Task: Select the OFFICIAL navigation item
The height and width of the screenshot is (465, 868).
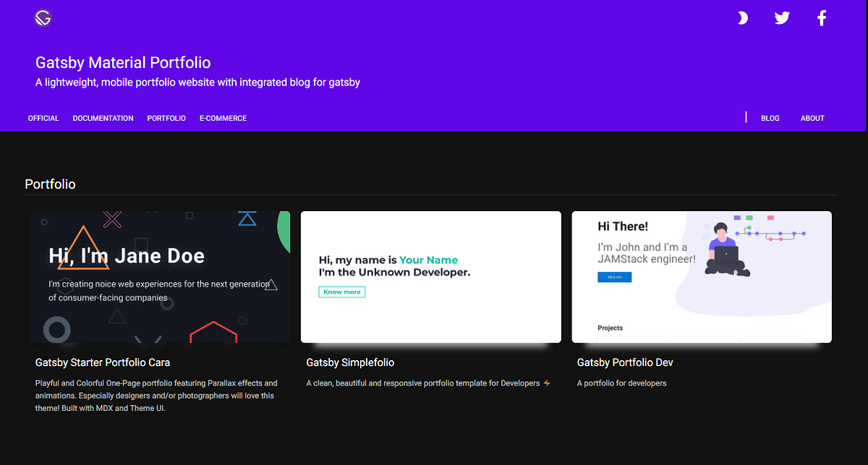Action: tap(43, 118)
